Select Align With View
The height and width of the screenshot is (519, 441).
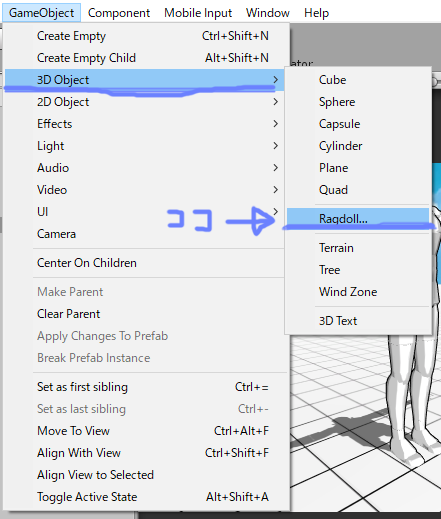tap(144, 453)
